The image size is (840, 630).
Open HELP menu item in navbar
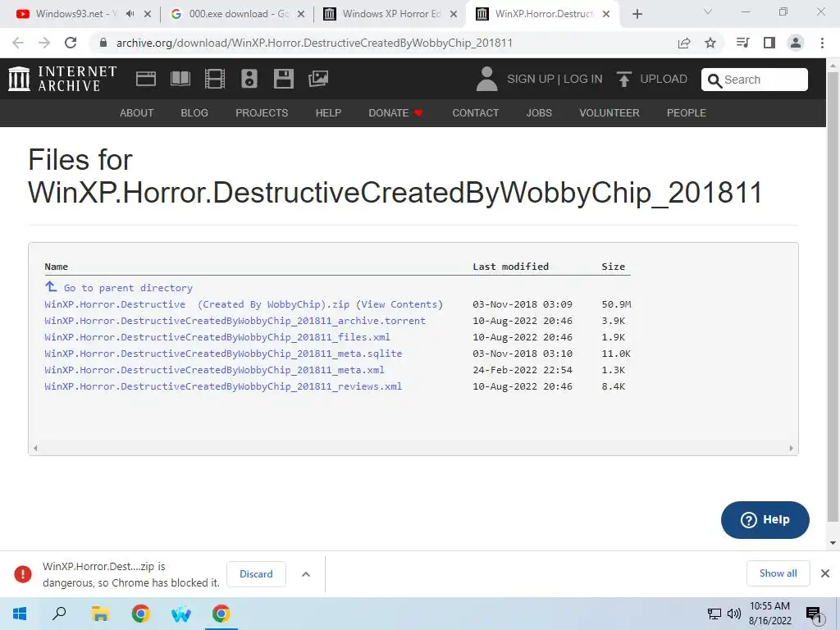pyautogui.click(x=328, y=113)
